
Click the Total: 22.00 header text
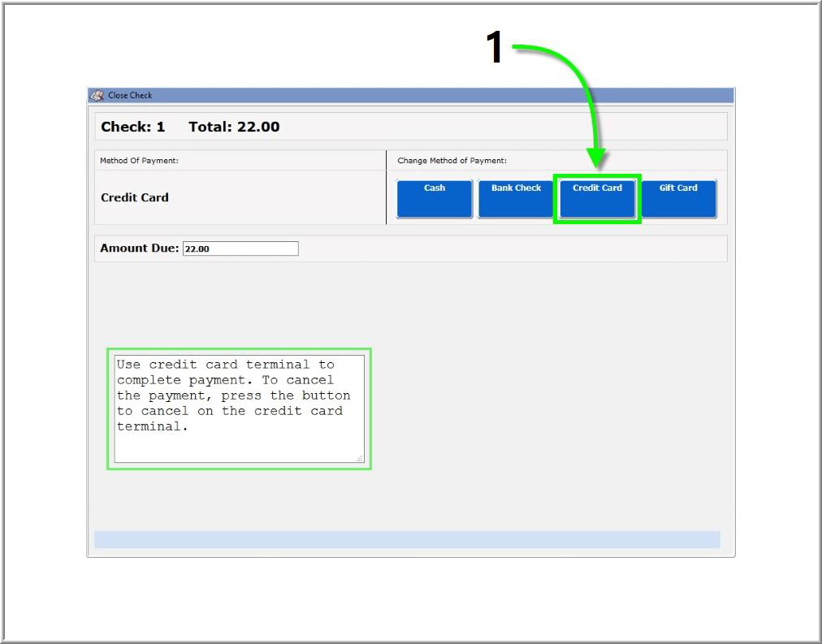click(234, 127)
